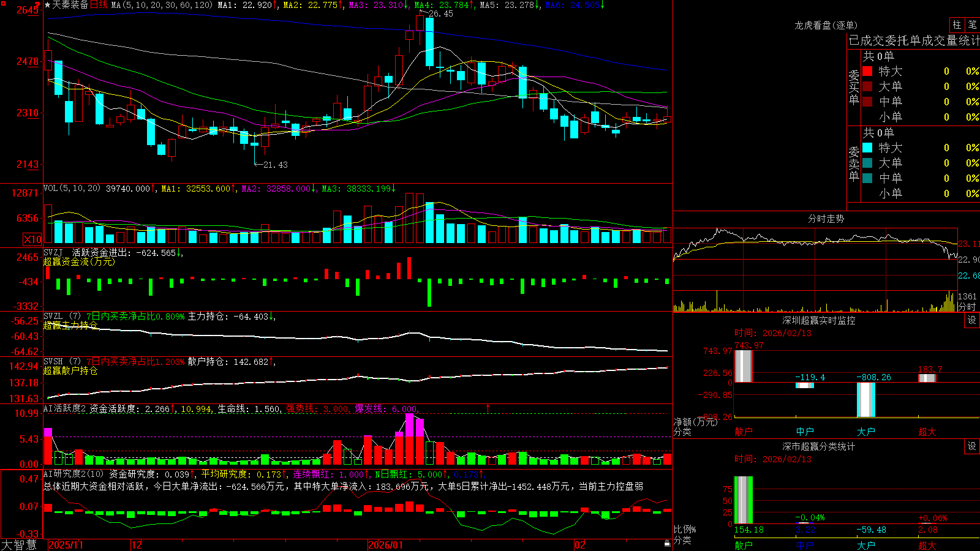Click the -808.26 大户 net amount bar
This screenshot has width=980, height=551.
click(866, 400)
